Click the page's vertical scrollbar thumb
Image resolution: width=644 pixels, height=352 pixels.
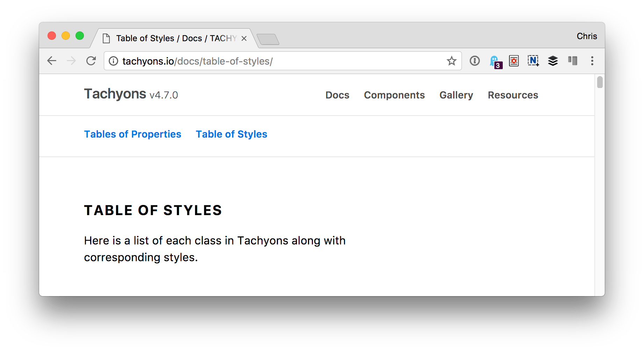click(x=600, y=82)
